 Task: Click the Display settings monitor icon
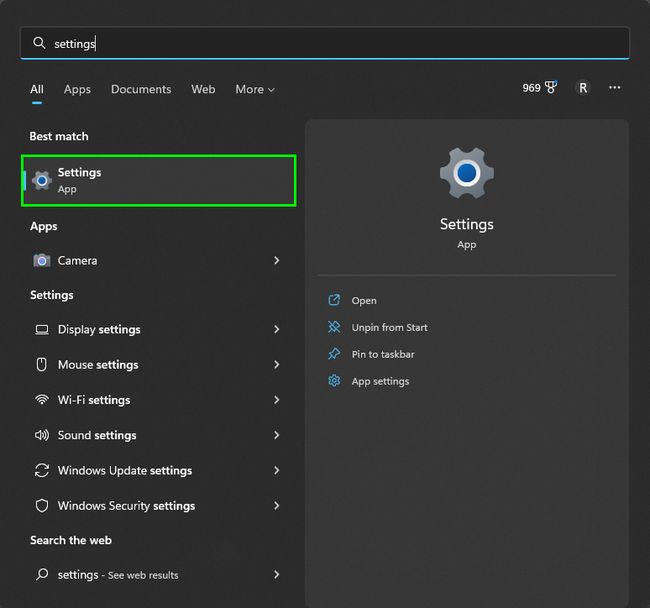(42, 330)
